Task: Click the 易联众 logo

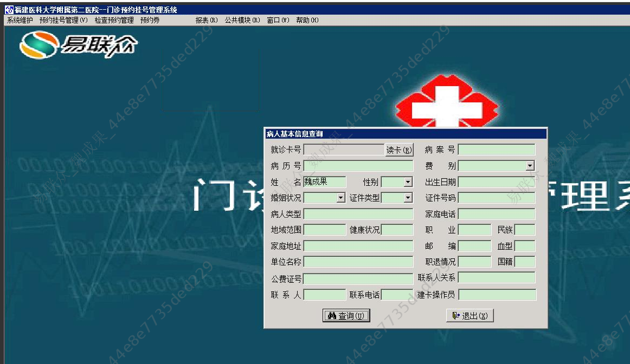Action: (x=79, y=44)
